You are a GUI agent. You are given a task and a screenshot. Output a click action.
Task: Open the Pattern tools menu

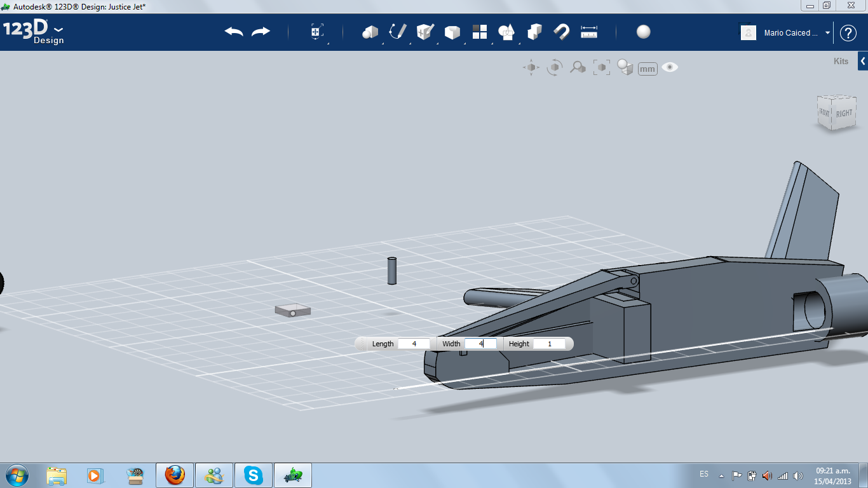coord(480,32)
